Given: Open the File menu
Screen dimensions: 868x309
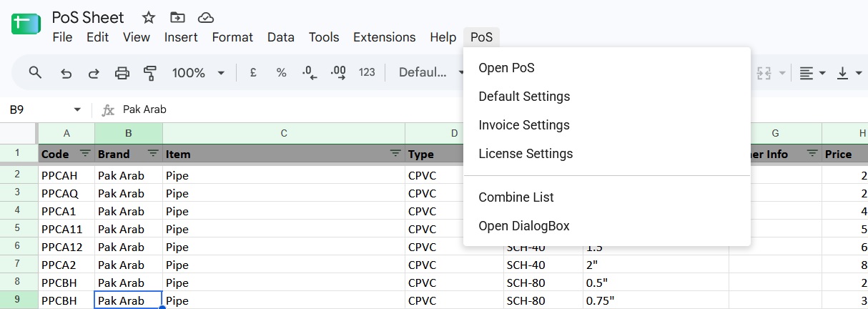Looking at the screenshot, I should click(x=62, y=37).
